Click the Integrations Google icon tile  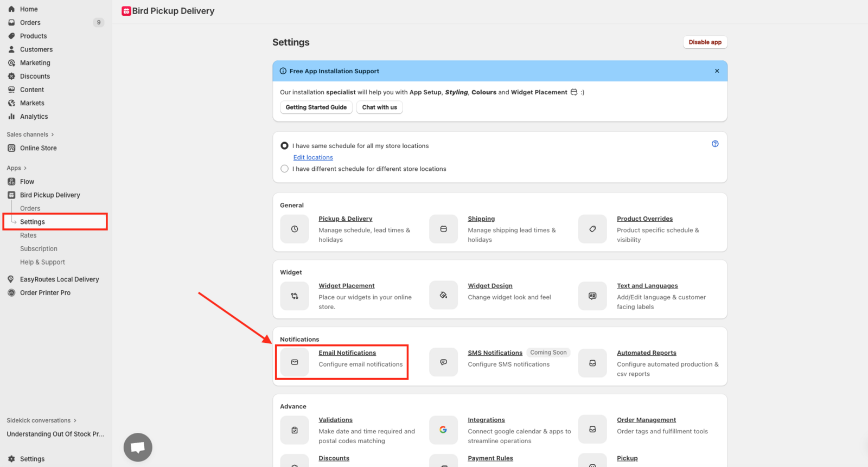[x=443, y=430]
